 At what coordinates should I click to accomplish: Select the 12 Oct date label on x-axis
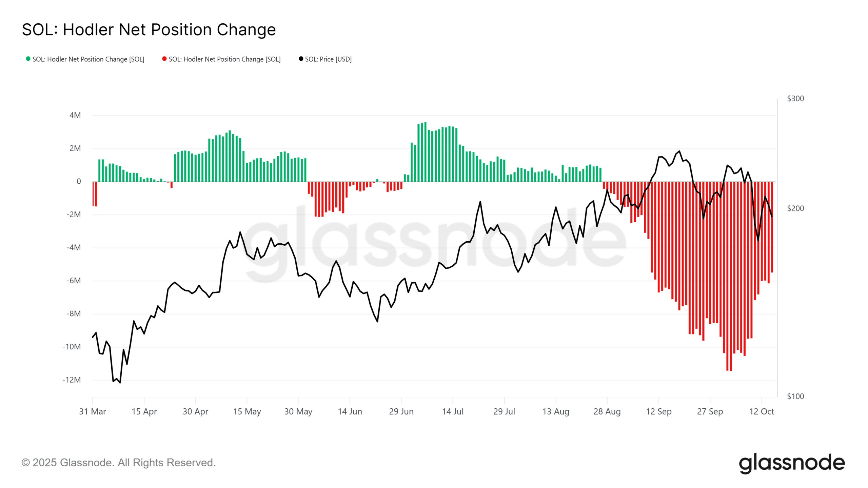[762, 411]
